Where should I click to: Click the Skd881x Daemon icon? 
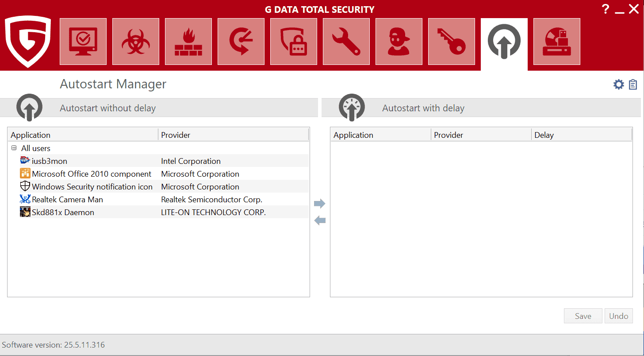click(25, 212)
